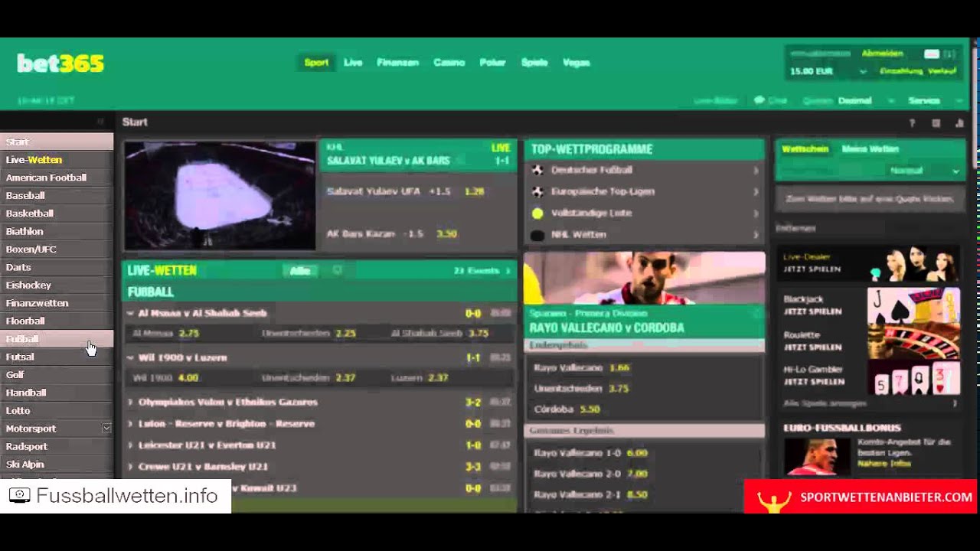Click tennis ball icon beside Vollständige Liste
Viewport: 980px width, 551px height.
(537, 213)
